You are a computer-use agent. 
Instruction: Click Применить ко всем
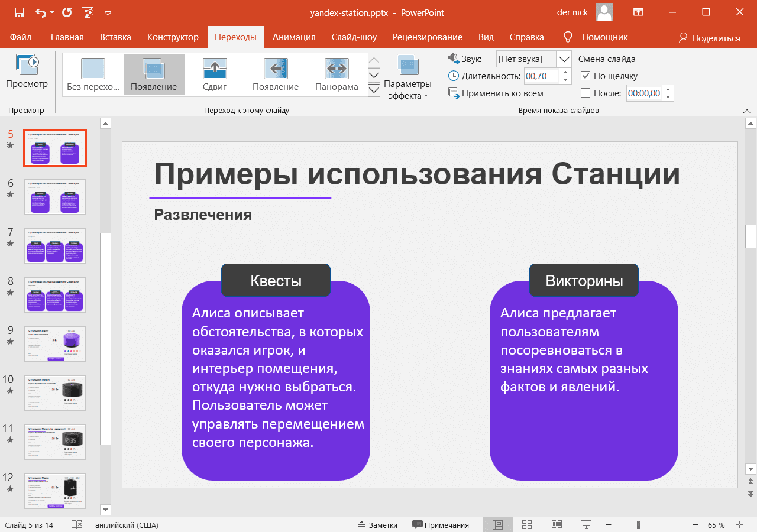496,93
